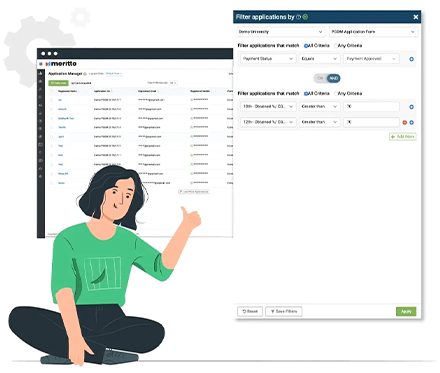Open Greater than dropdown in 10th row
This screenshot has width=440, height=373.
coord(319,106)
